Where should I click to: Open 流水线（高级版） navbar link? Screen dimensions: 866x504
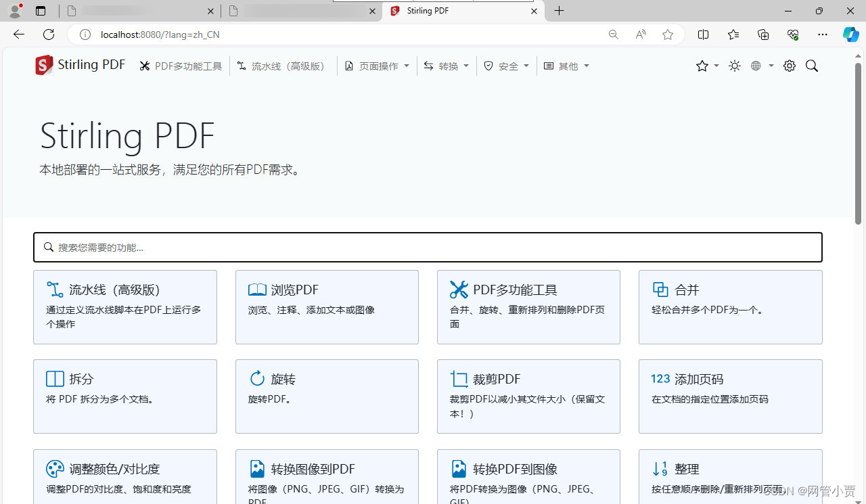pos(281,66)
